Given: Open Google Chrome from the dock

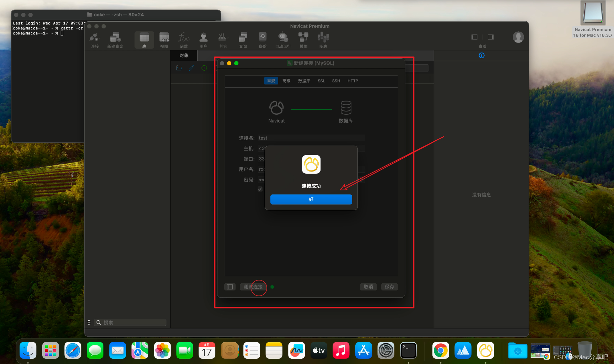Looking at the screenshot, I should pyautogui.click(x=441, y=351).
